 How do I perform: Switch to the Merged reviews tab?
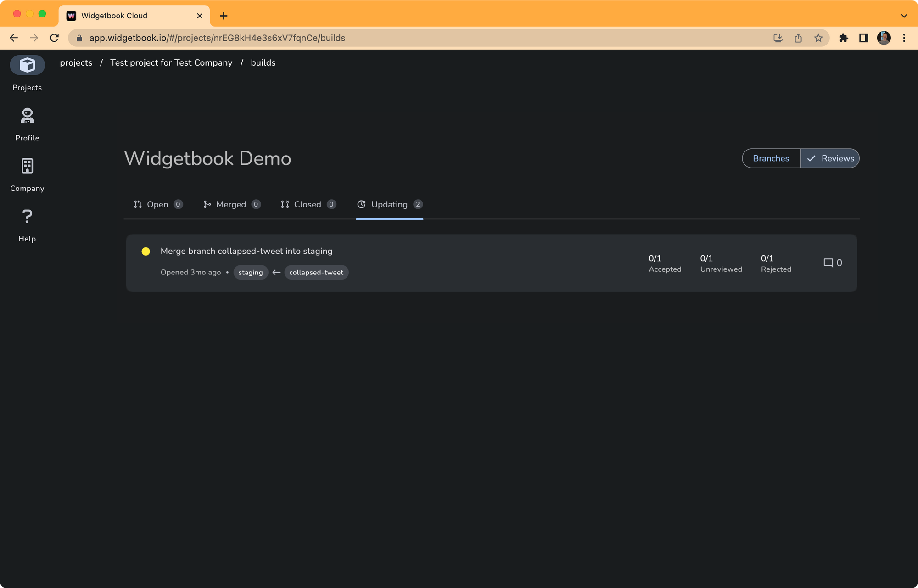(x=231, y=205)
